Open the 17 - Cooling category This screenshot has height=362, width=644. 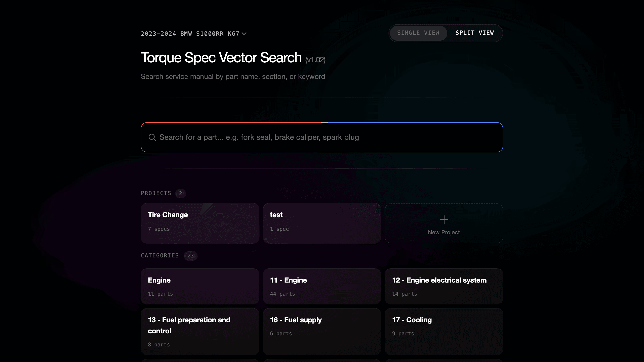[444, 332]
